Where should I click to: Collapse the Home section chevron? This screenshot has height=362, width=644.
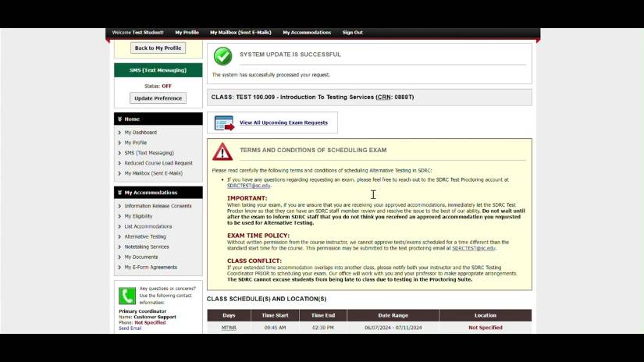[119, 119]
